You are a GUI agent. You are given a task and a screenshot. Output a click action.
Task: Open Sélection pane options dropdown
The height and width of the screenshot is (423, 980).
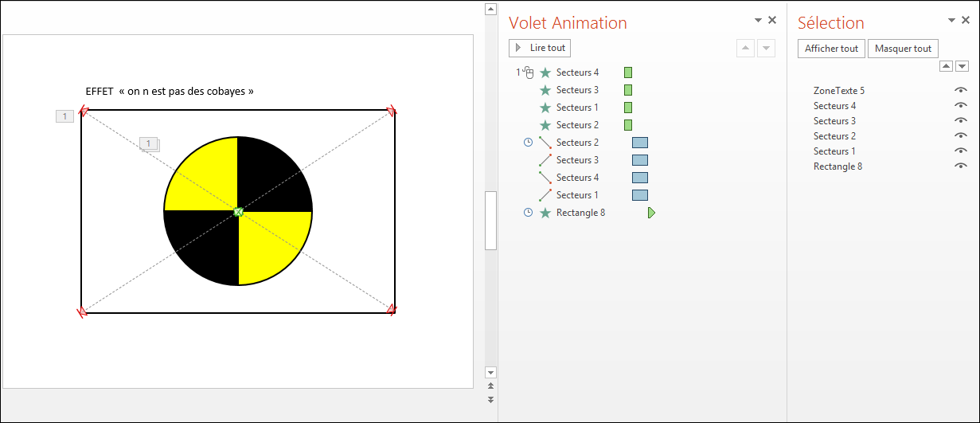click(952, 20)
